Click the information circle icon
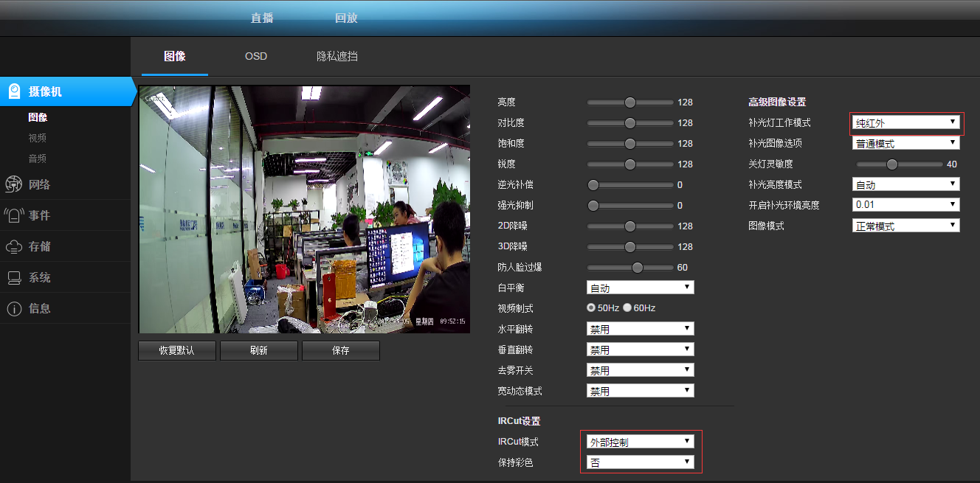 (14, 309)
